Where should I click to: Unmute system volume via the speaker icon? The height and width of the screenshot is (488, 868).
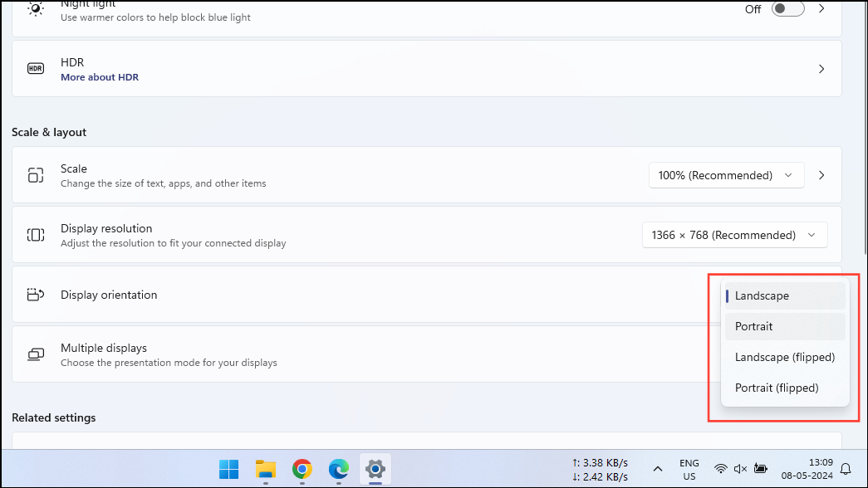point(740,469)
